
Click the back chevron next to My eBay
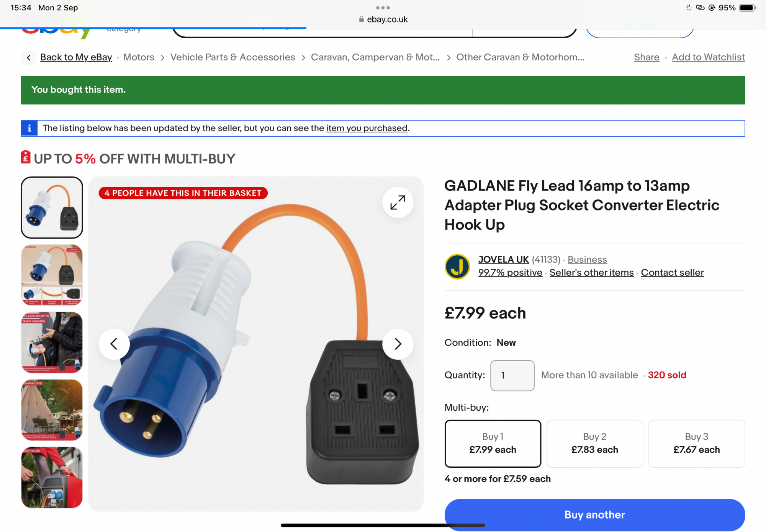pos(29,57)
